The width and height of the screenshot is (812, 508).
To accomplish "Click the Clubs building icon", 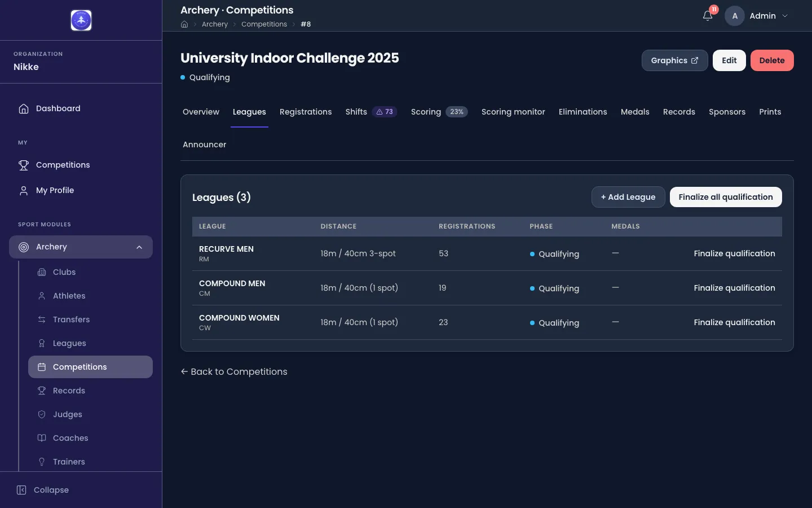I will pyautogui.click(x=42, y=272).
